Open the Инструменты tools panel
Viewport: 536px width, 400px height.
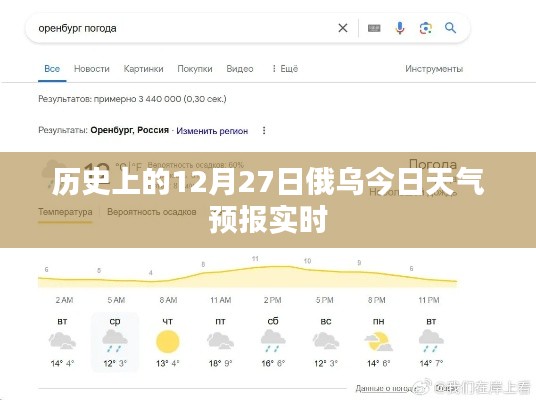click(434, 69)
